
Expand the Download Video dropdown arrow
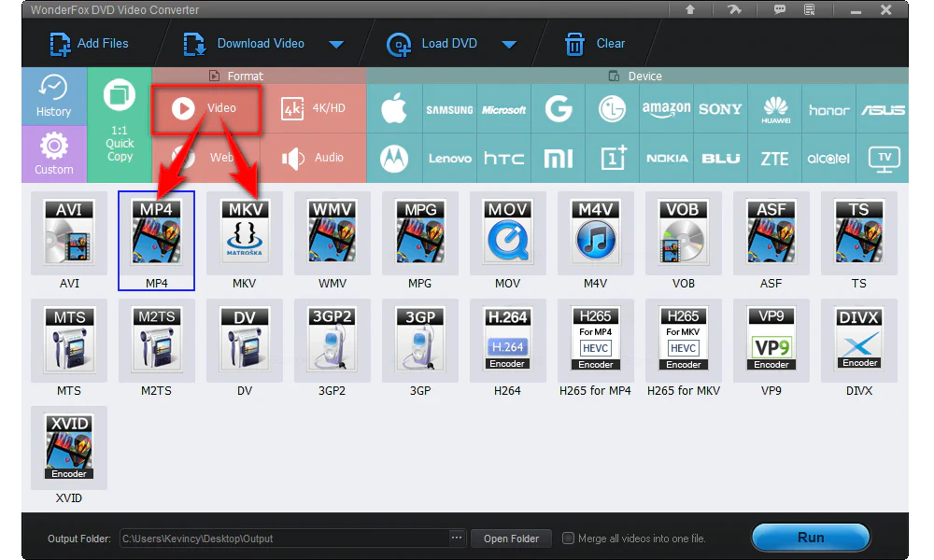coord(336,44)
